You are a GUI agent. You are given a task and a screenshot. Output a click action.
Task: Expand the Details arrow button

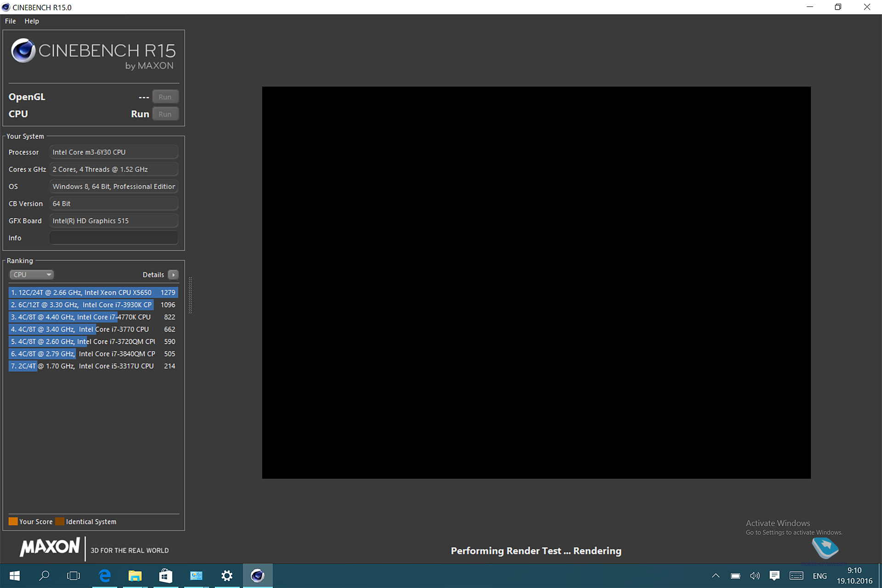tap(173, 275)
